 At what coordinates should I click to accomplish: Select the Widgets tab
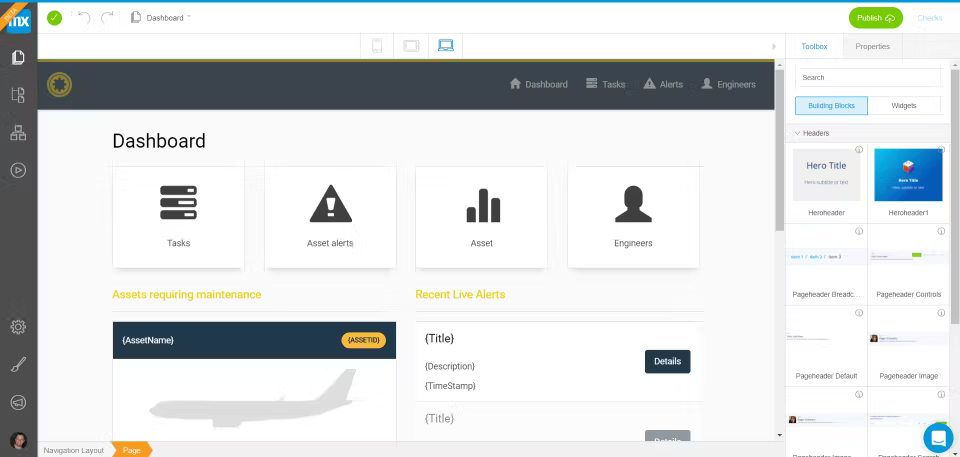[x=904, y=105]
